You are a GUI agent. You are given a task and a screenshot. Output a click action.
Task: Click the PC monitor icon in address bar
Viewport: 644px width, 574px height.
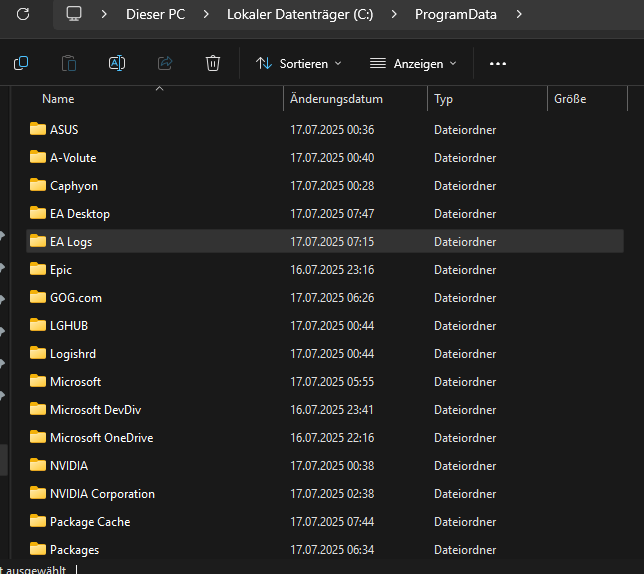pos(74,14)
